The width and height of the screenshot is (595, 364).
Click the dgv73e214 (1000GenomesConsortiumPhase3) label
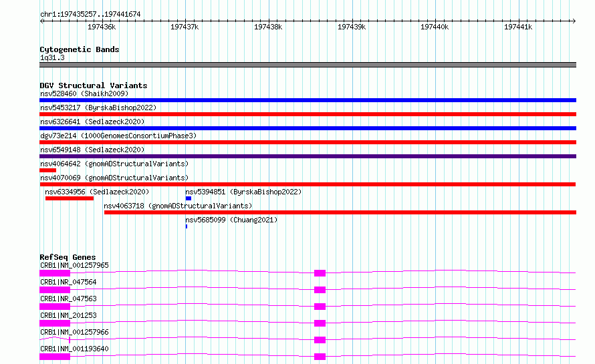[x=118, y=136]
